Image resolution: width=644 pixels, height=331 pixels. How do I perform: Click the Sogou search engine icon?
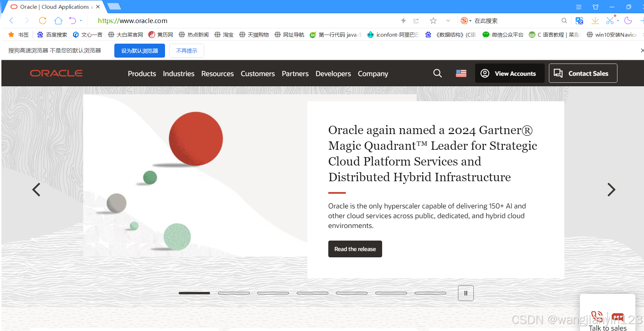[464, 21]
